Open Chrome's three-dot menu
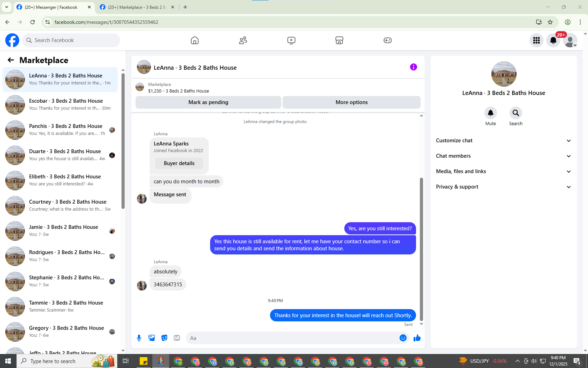 (x=580, y=22)
